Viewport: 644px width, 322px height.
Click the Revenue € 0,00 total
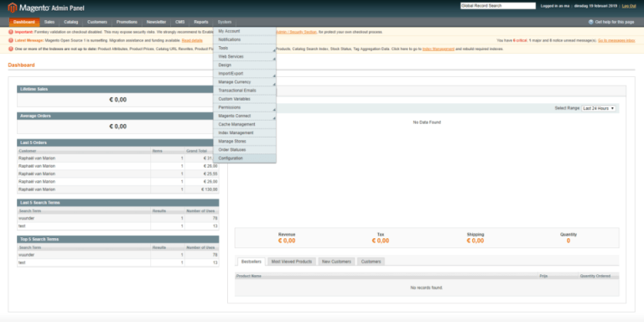(287, 241)
